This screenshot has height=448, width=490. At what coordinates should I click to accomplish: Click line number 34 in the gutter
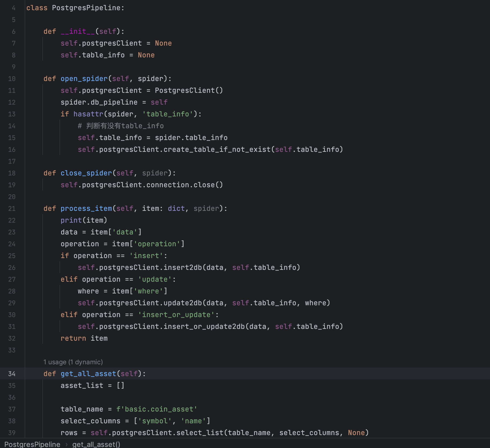pos(12,374)
